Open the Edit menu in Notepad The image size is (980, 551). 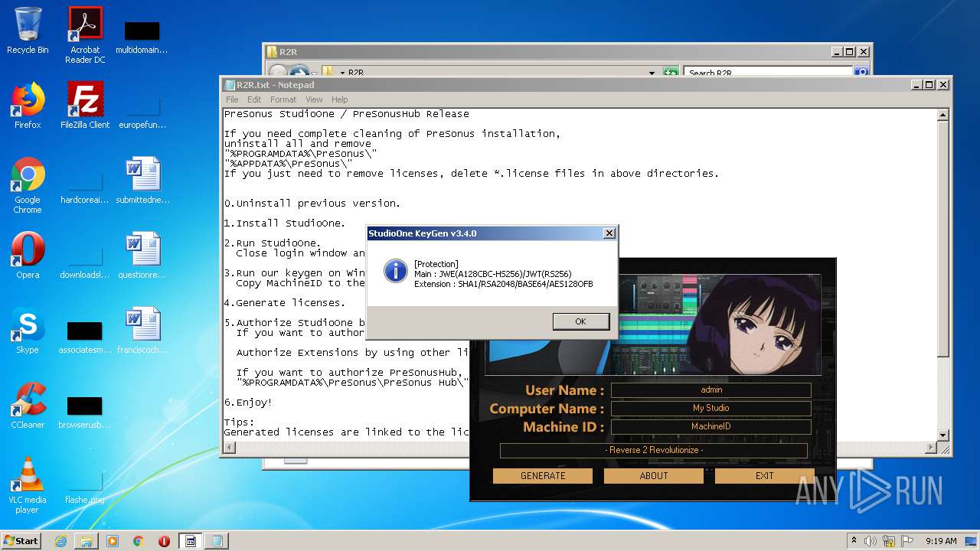(x=254, y=99)
